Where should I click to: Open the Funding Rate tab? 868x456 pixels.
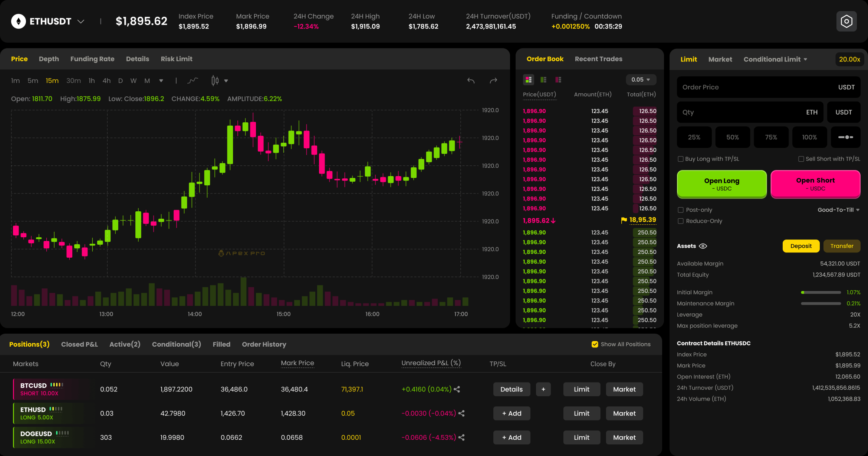(x=92, y=59)
